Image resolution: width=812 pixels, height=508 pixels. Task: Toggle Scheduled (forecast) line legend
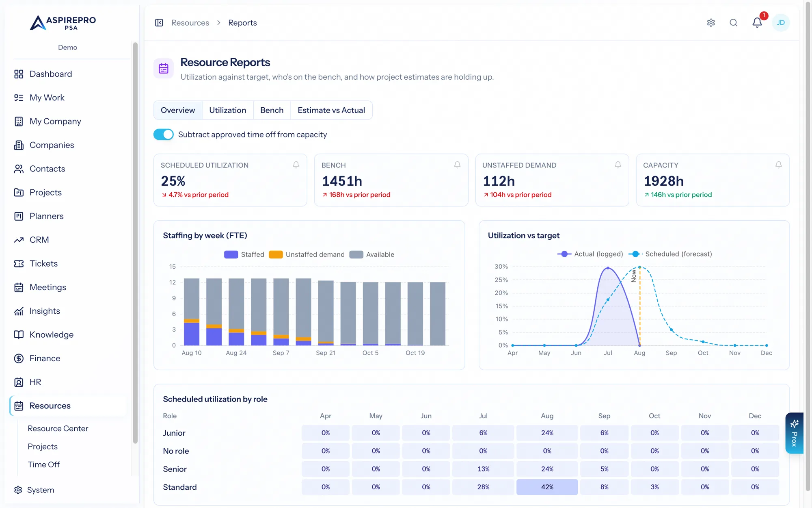tap(670, 254)
